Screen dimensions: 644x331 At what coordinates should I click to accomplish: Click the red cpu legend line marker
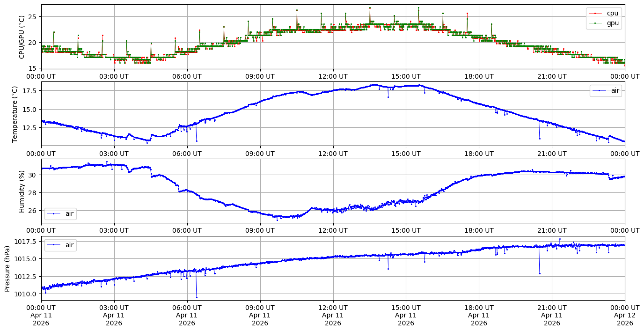[x=595, y=13]
